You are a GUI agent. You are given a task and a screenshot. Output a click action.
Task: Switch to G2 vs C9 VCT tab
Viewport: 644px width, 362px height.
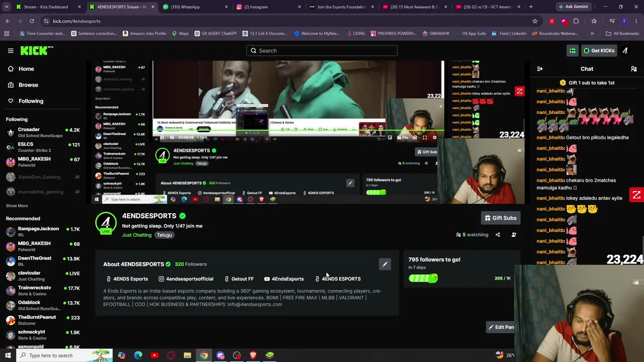(487, 7)
